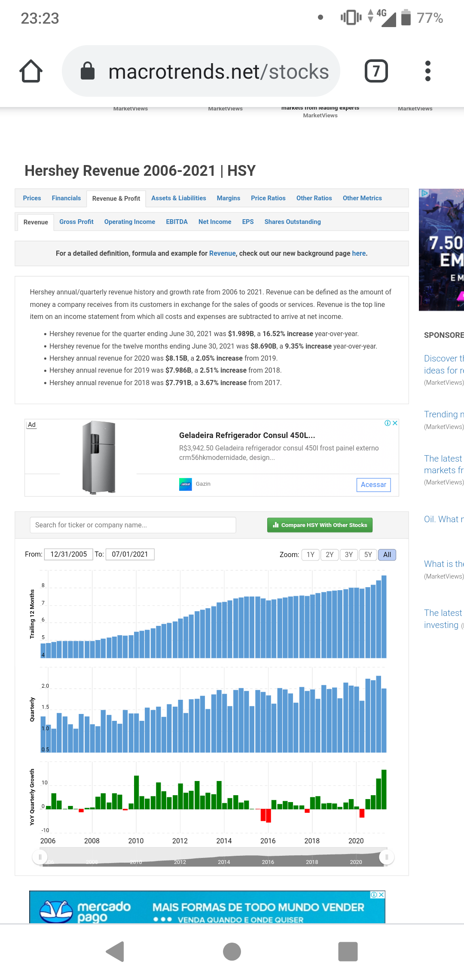Click the Acessar button in the ad
This screenshot has height=980, width=464.
tap(373, 485)
